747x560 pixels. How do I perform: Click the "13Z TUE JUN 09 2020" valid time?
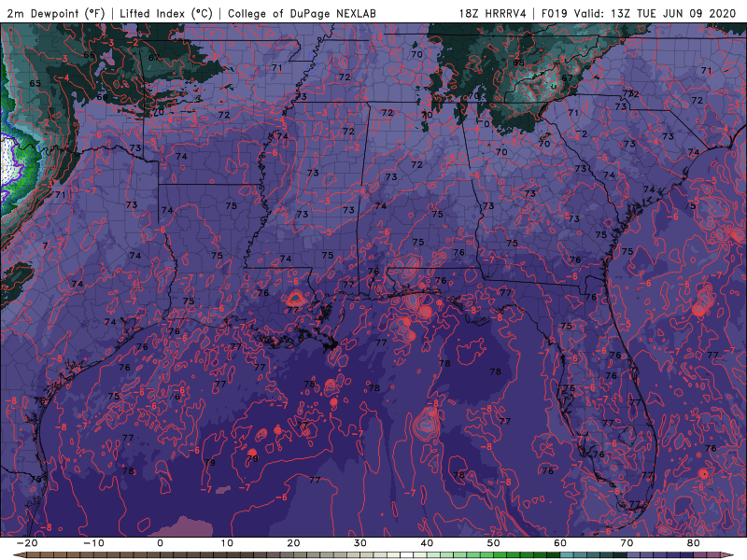pyautogui.click(x=673, y=13)
